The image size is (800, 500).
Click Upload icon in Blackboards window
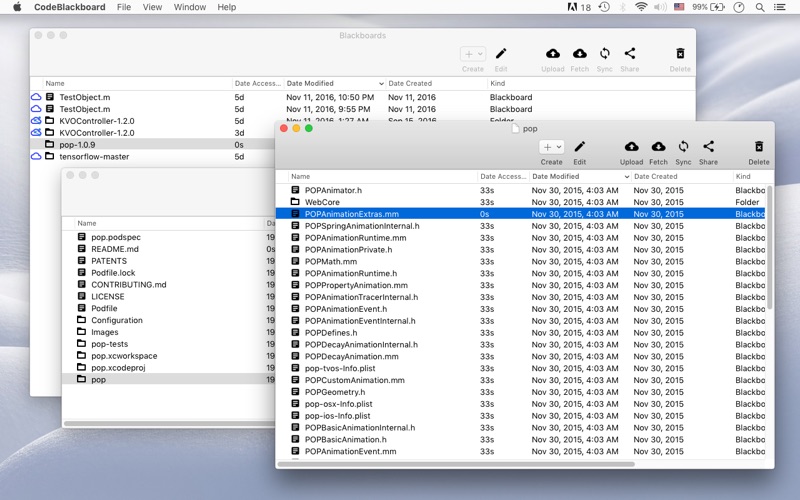coord(553,54)
